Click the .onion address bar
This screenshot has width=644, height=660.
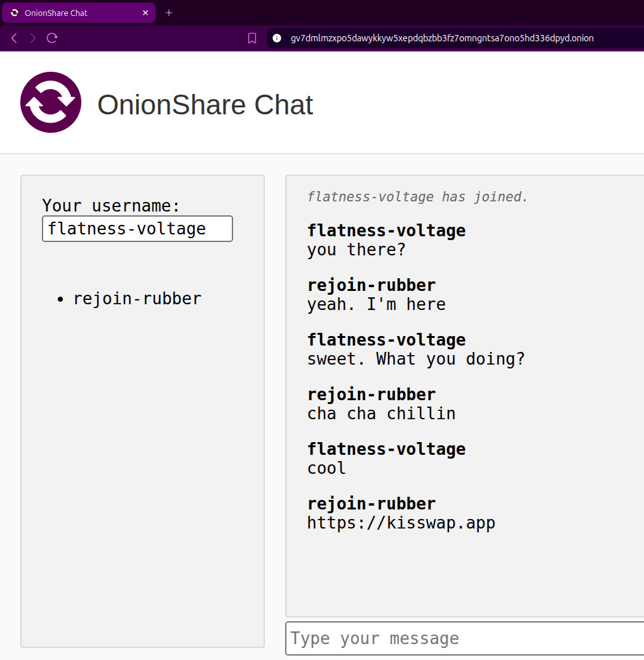pos(442,38)
